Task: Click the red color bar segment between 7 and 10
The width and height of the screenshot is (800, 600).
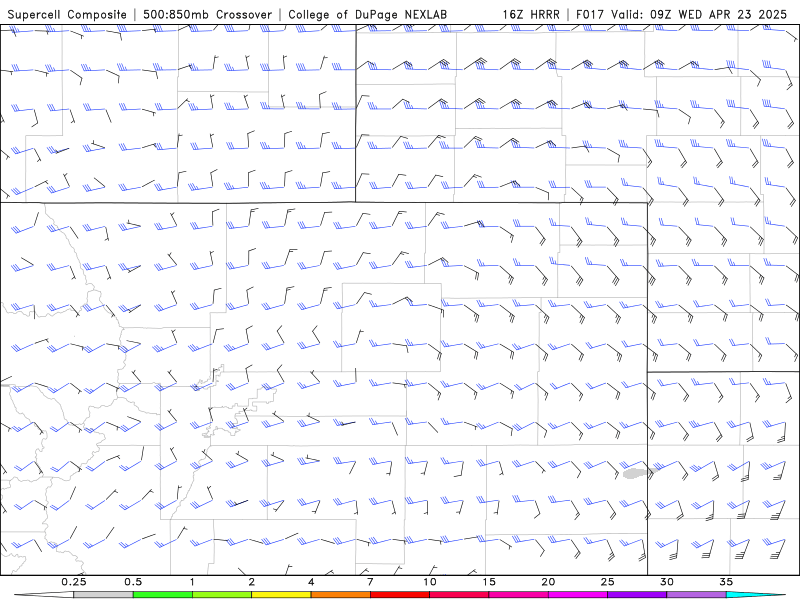Action: pos(400,595)
